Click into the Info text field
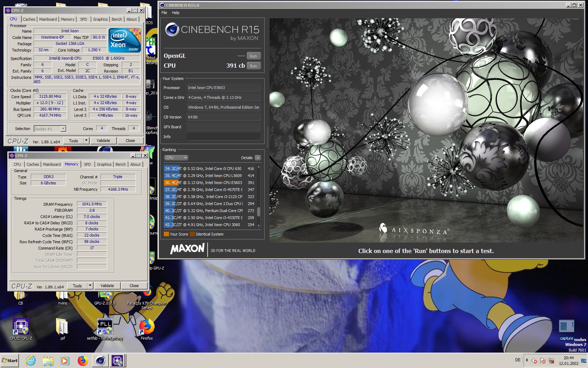 pos(224,137)
